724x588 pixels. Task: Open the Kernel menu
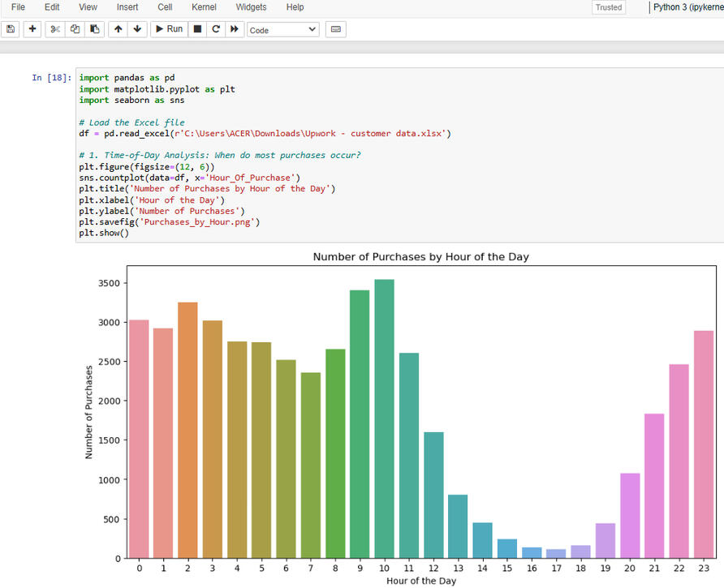pos(204,7)
